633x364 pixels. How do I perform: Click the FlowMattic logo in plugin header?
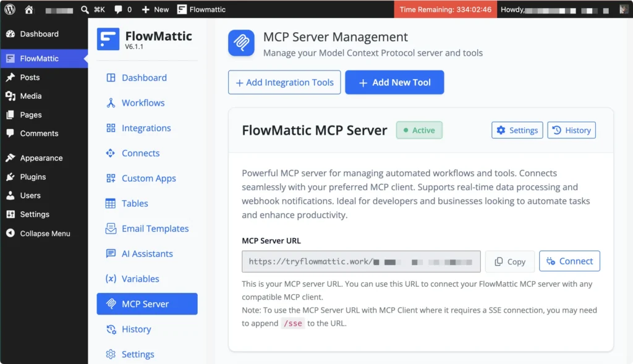pyautogui.click(x=108, y=39)
